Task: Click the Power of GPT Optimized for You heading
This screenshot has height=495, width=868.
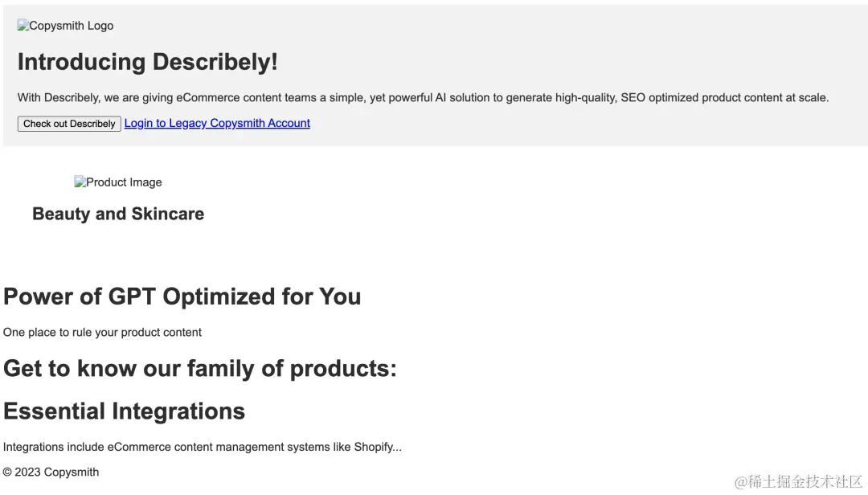Action: [182, 297]
